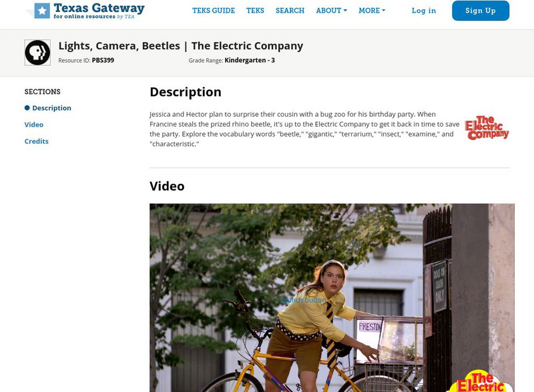This screenshot has width=534, height=392.
Task: Click the Lights, Camera, Beetles page title
Action: click(x=180, y=45)
